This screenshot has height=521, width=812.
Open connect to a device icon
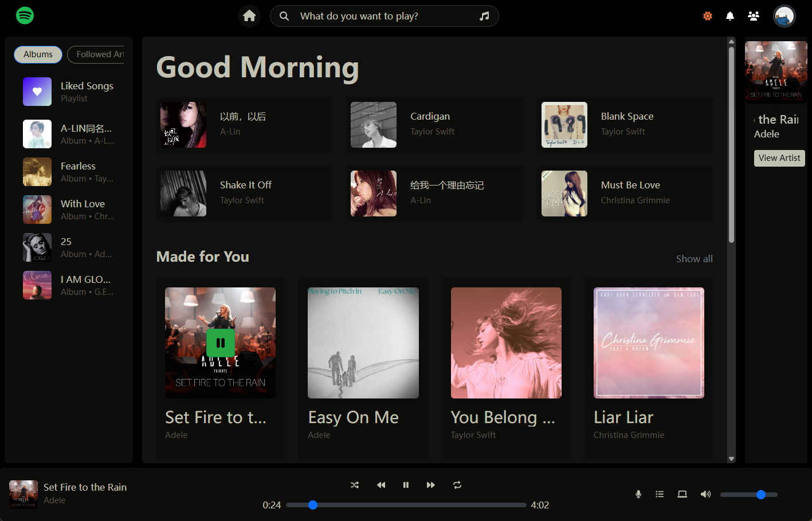coord(682,494)
